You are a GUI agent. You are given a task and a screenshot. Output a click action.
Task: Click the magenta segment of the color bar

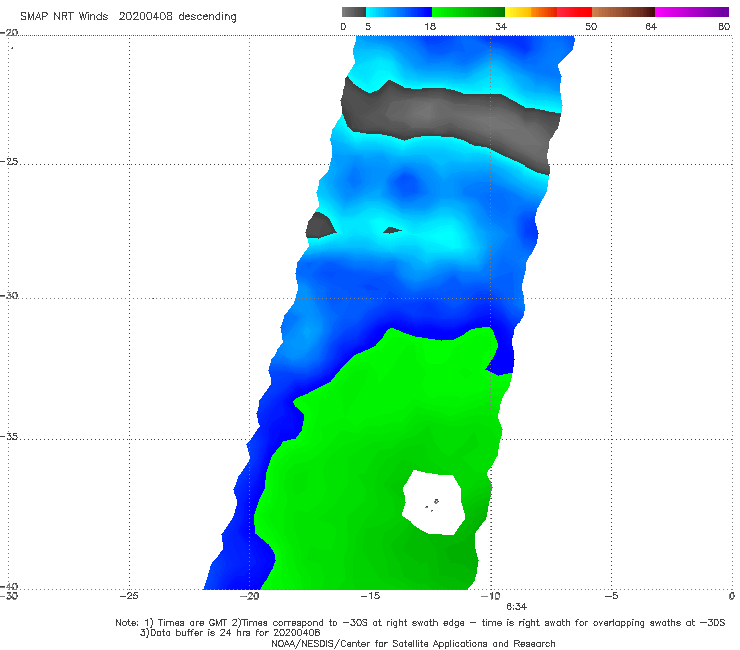point(692,12)
